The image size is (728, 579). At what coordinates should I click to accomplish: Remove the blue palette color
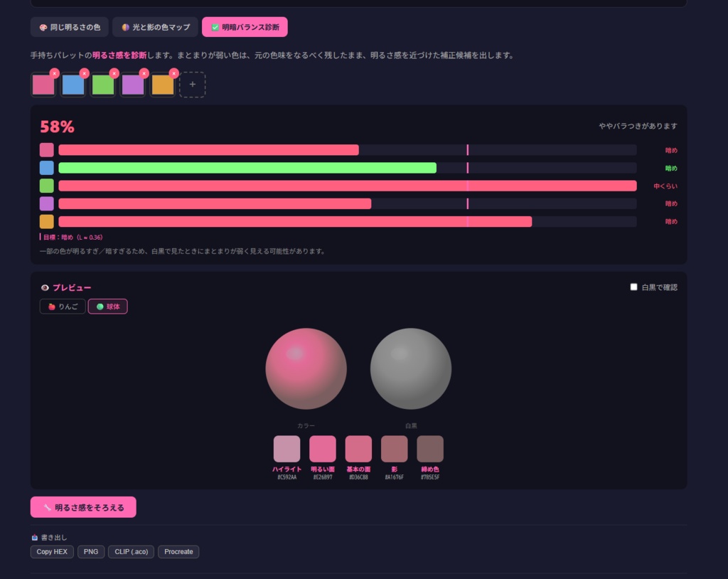[x=84, y=73]
